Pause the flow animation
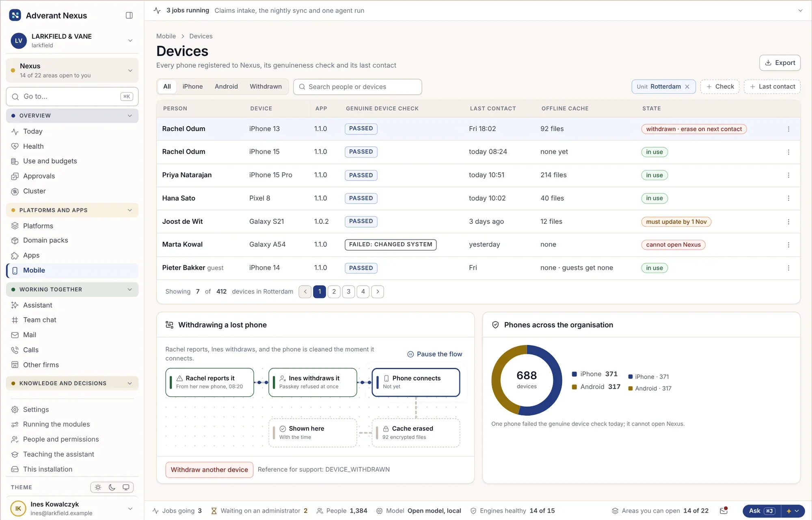This screenshot has height=520, width=812. point(434,354)
